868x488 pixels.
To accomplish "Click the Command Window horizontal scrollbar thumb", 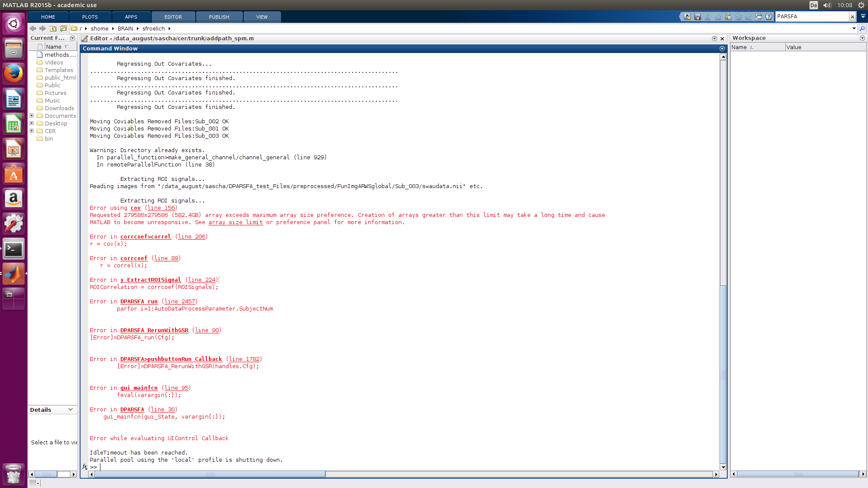I will 210,474.
